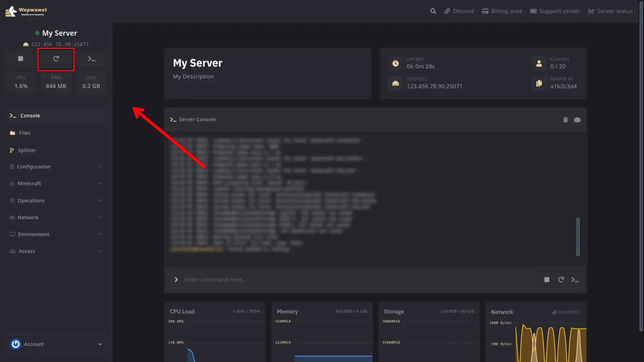Image resolution: width=644 pixels, height=362 pixels.
Task: Expand the Network sidebar section
Action: [56, 218]
